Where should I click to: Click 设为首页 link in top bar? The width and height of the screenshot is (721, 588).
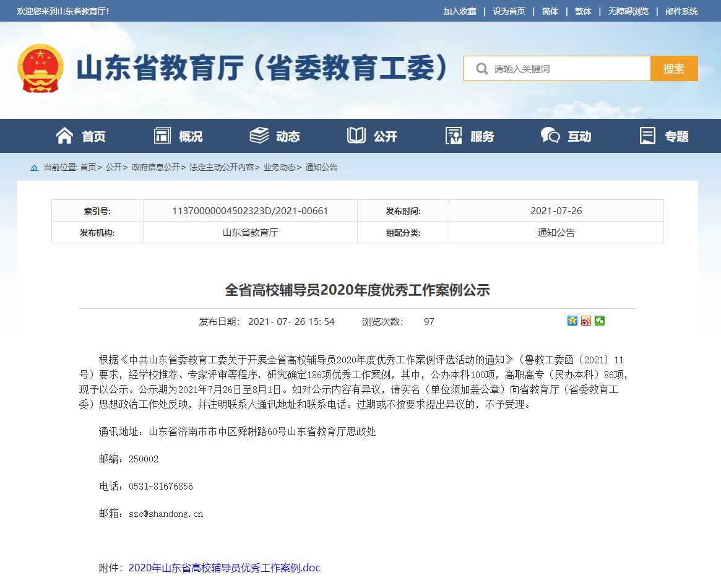(509, 11)
